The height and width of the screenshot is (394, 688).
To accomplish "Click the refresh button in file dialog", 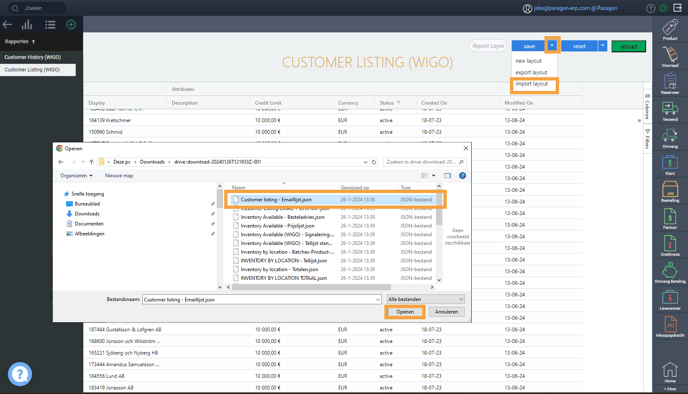I will click(374, 162).
